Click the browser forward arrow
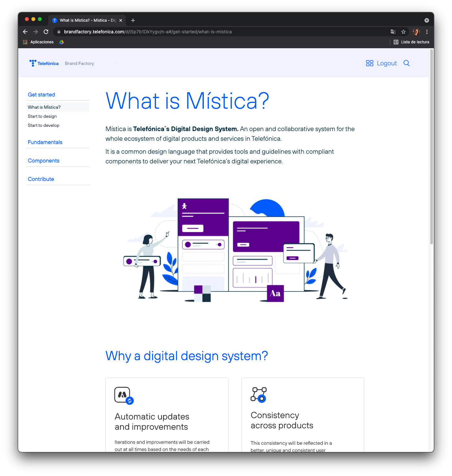This screenshot has height=476, width=452. (x=36, y=32)
